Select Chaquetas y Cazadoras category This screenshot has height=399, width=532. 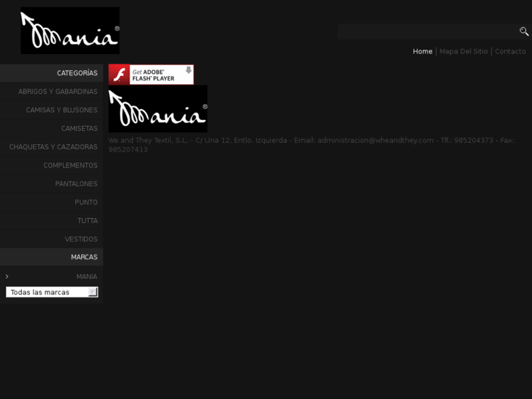(x=51, y=146)
